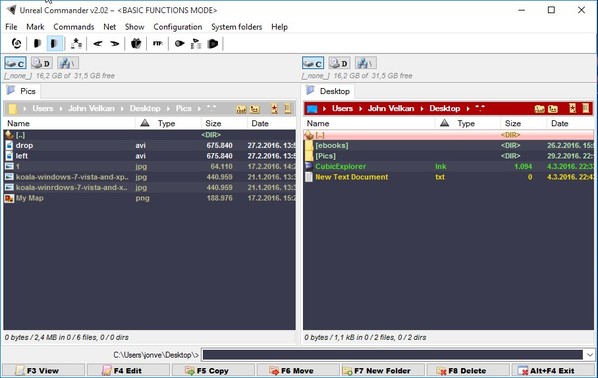Open the System folders menu
Image resolution: width=598 pixels, height=378 pixels.
(x=236, y=27)
